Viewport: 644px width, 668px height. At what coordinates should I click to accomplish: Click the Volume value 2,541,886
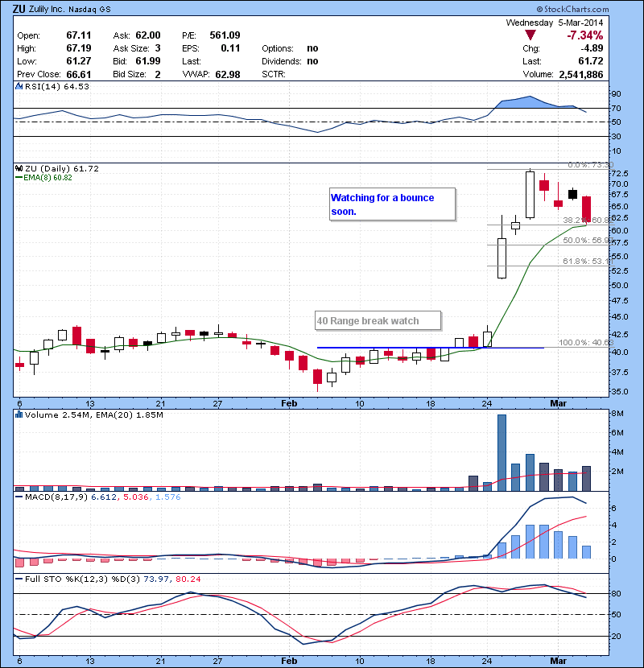[x=581, y=75]
